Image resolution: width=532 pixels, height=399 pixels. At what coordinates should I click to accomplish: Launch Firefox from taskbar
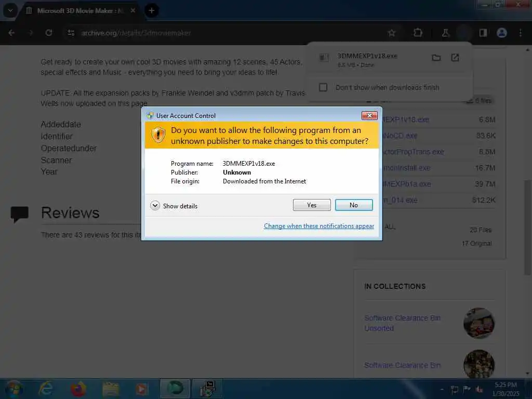[78, 389]
